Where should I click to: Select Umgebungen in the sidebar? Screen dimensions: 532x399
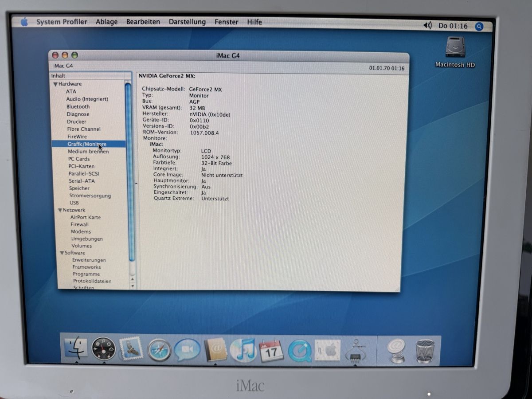point(87,239)
